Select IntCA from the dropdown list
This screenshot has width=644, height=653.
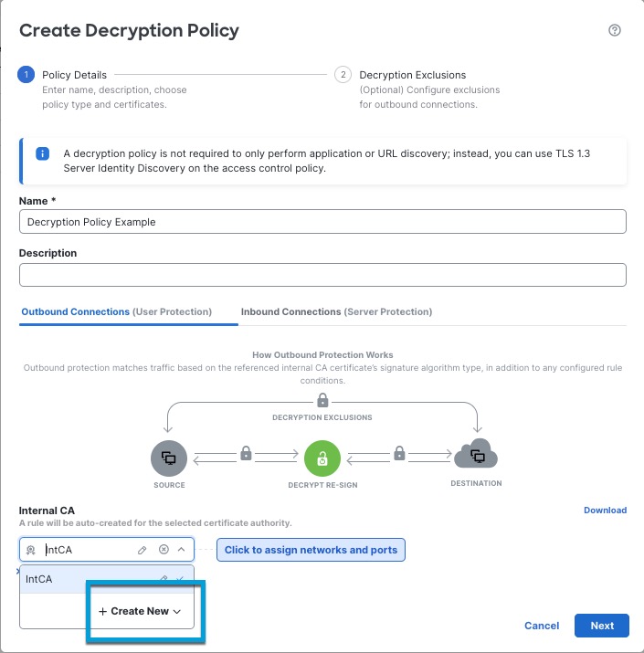(x=38, y=579)
